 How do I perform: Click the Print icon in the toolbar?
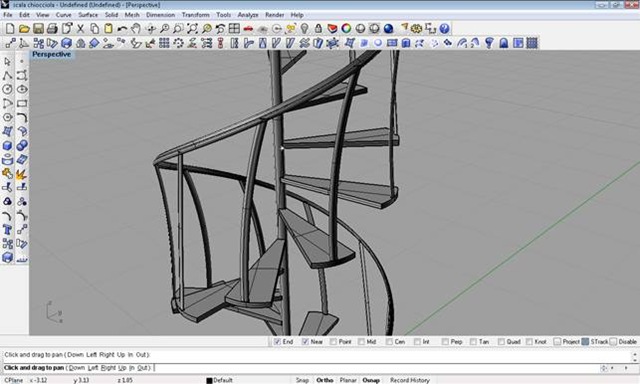pyautogui.click(x=52, y=29)
